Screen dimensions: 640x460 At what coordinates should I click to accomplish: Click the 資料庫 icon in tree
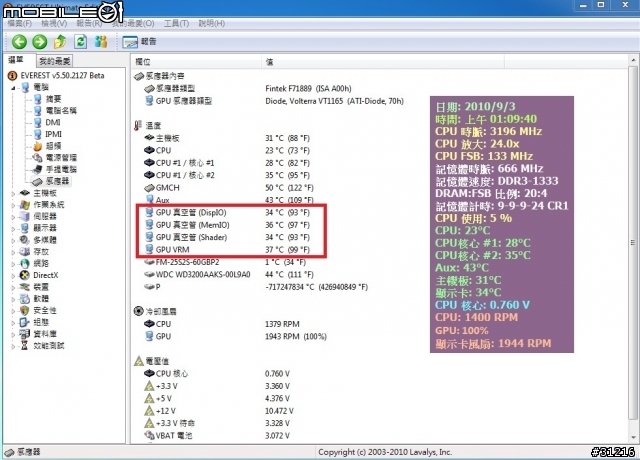click(25, 334)
